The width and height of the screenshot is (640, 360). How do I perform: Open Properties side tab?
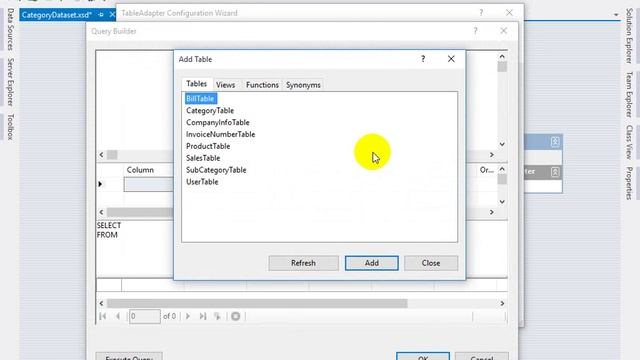click(x=629, y=183)
